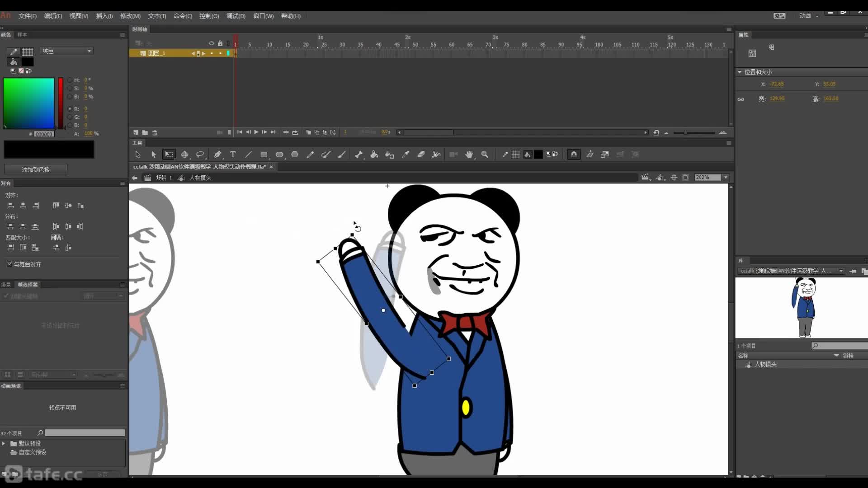Toggle the lock column header in timeline
The image size is (868, 488).
(220, 43)
